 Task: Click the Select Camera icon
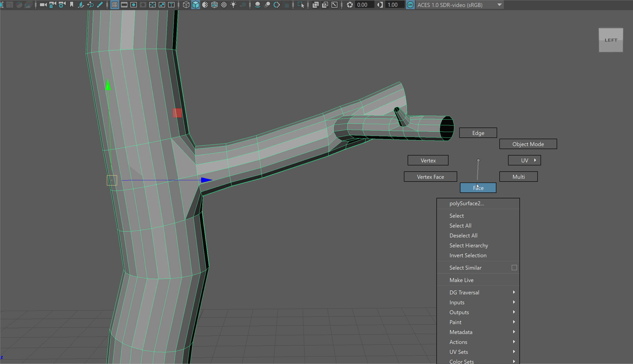pos(43,5)
